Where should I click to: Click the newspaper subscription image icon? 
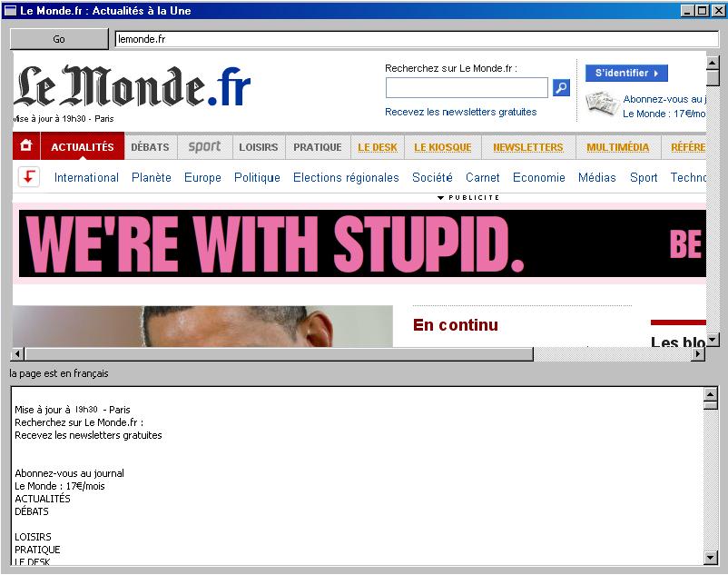[x=601, y=105]
